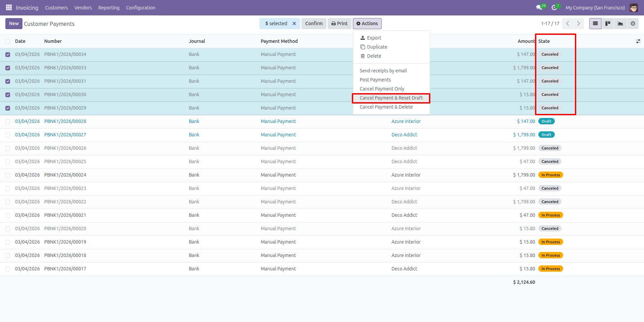Click the 1-17 / 17 pager counter

pyautogui.click(x=550, y=23)
